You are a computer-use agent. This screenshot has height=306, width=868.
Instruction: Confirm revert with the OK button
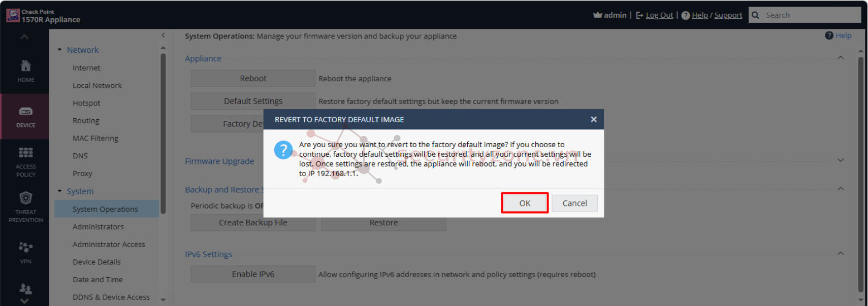525,203
